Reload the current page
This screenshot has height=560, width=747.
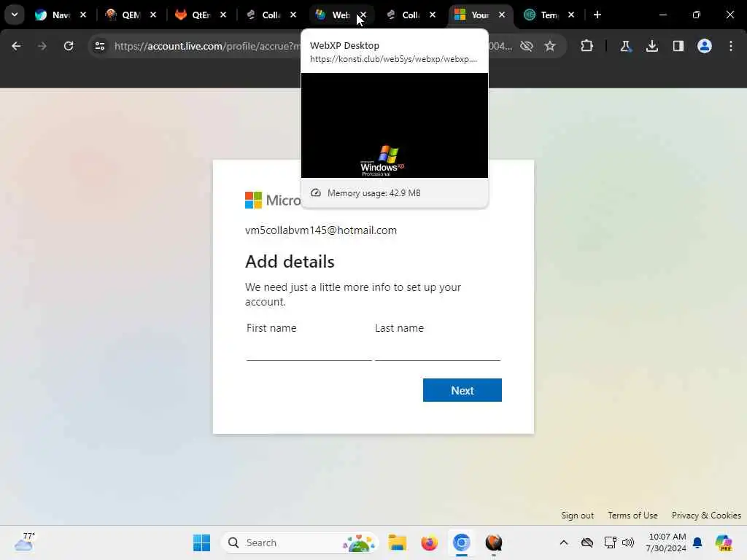point(69,46)
